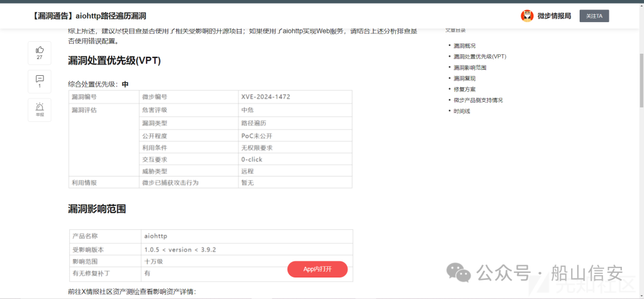Open the 微步情报局 author name link
This screenshot has width=644, height=299.
pyautogui.click(x=554, y=16)
